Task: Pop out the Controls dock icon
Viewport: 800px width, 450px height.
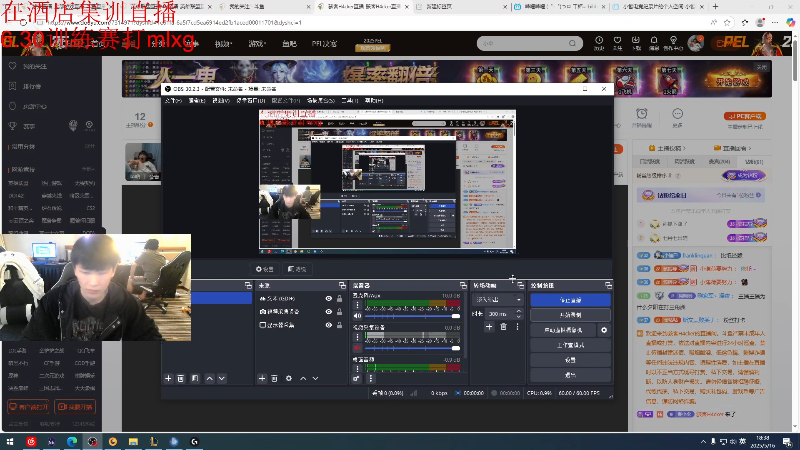Action: point(608,285)
